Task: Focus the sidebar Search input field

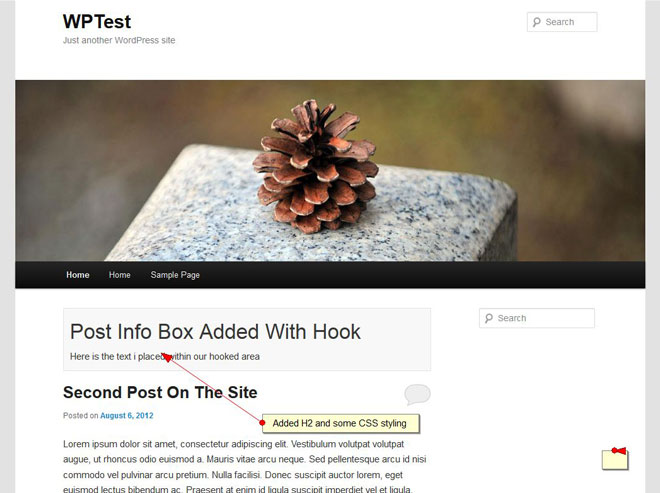Action: click(537, 318)
